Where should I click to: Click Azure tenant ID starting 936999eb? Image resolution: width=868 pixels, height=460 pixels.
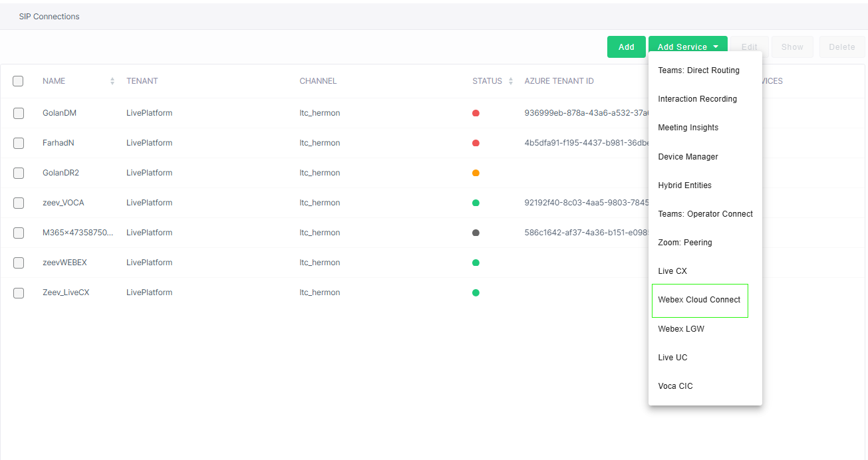(x=586, y=113)
